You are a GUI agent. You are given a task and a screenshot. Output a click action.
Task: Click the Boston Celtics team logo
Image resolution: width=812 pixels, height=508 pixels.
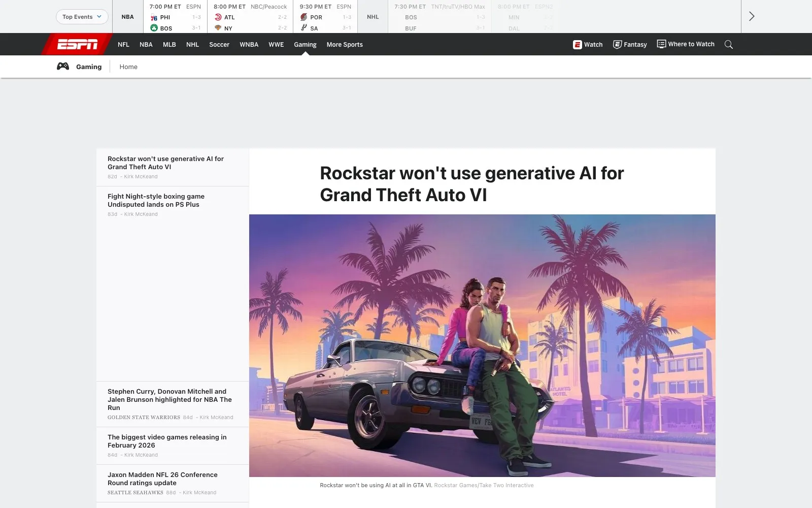pos(154,28)
